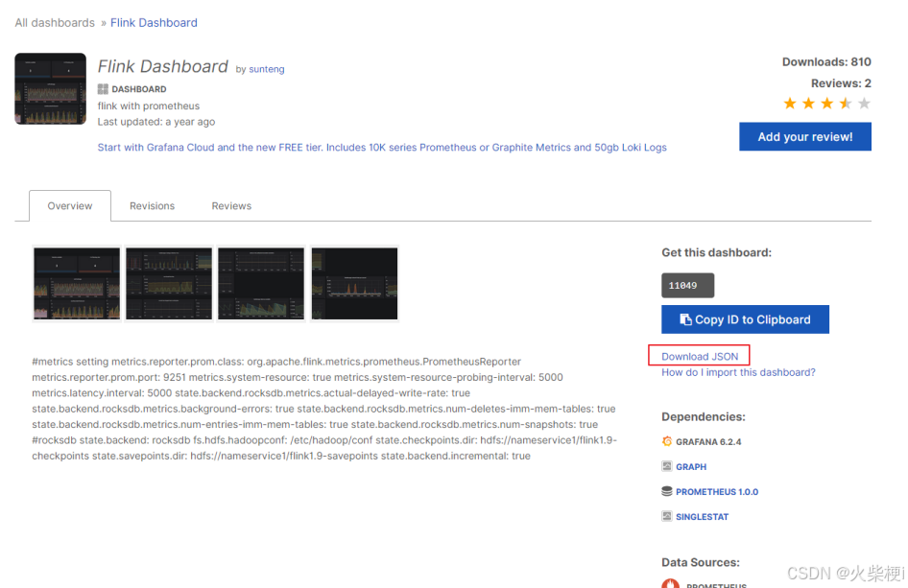Switch to the Overview tab
The height and width of the screenshot is (588, 908).
70,206
